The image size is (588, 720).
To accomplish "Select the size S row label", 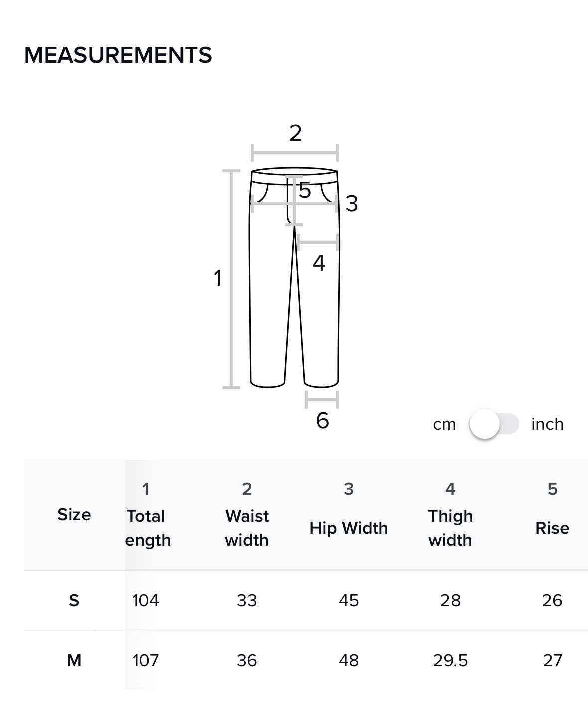I will (74, 600).
